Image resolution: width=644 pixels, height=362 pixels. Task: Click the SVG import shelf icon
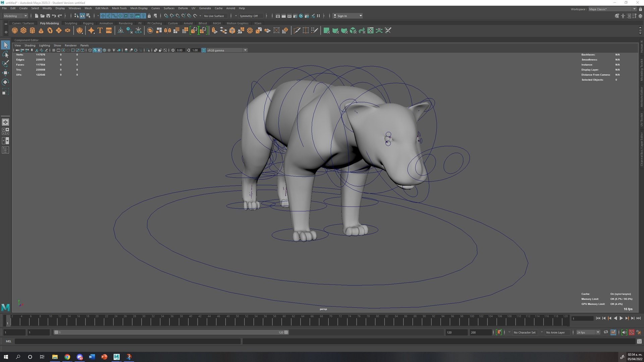[x=109, y=31]
